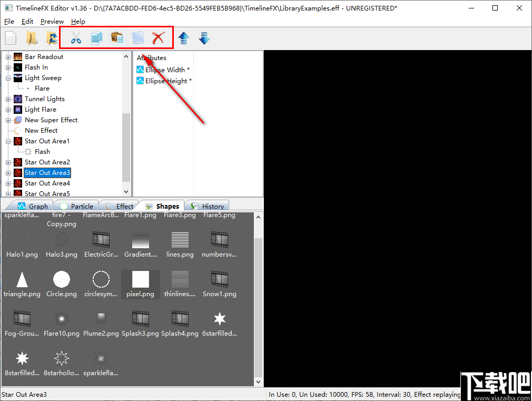The height and width of the screenshot is (401, 532).
Task: Expand the Star Out Area2 tree node
Action: (9, 162)
